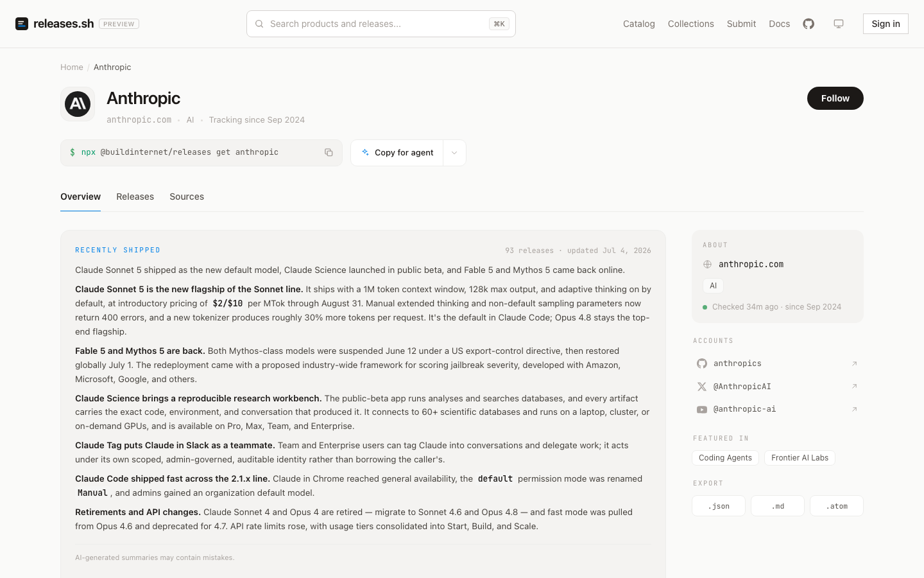Copy the npx command with copy icon
This screenshot has width=924, height=578.
tap(329, 152)
